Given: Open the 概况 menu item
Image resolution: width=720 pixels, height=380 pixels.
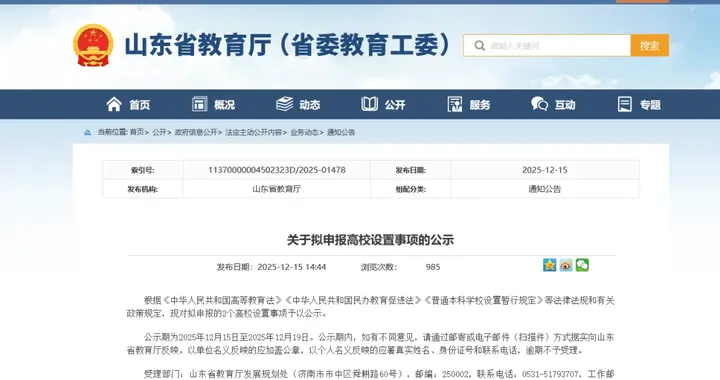Looking at the screenshot, I should (225, 105).
